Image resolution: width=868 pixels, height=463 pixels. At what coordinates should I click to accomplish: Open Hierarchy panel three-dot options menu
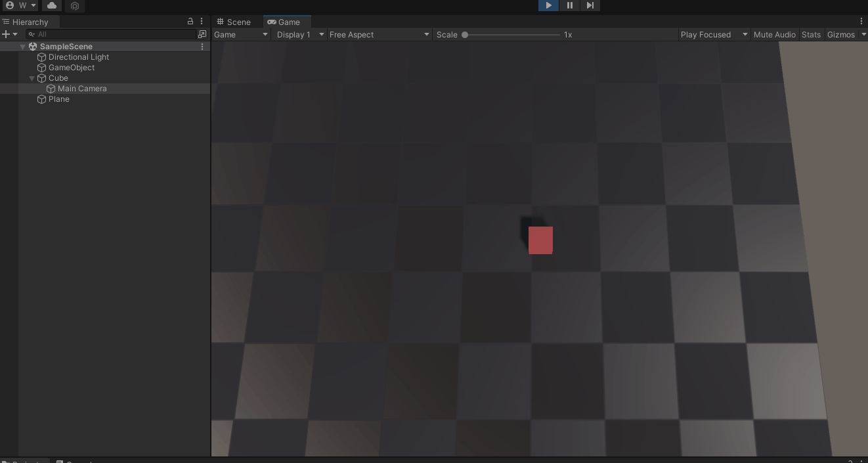pyautogui.click(x=202, y=22)
